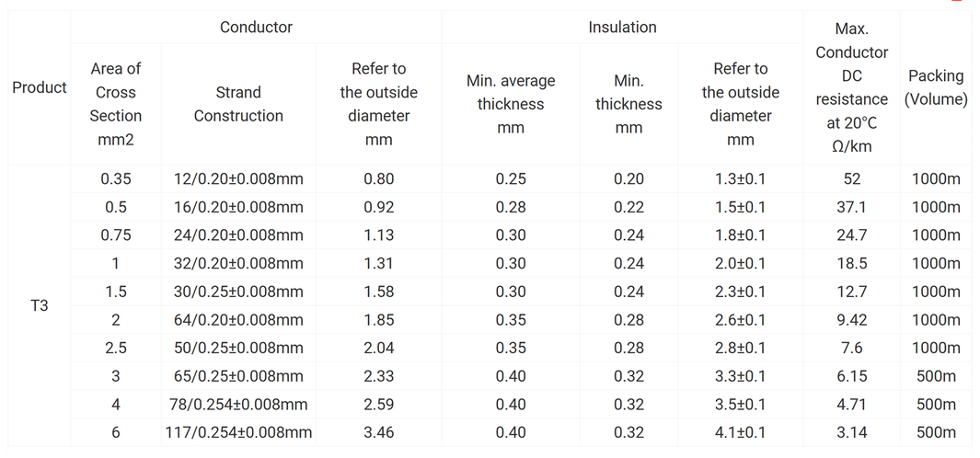Click the 0.75 cross section cell

(116, 235)
